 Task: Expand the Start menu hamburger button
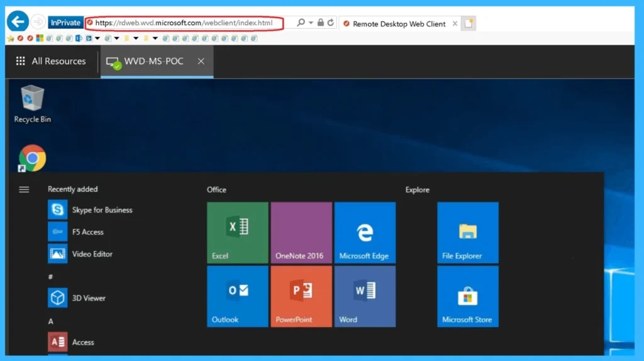click(24, 189)
